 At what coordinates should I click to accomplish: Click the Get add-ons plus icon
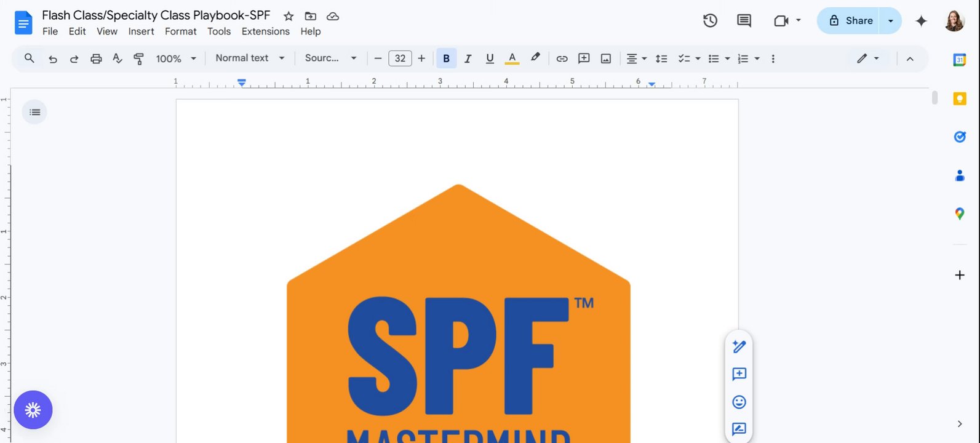960,275
